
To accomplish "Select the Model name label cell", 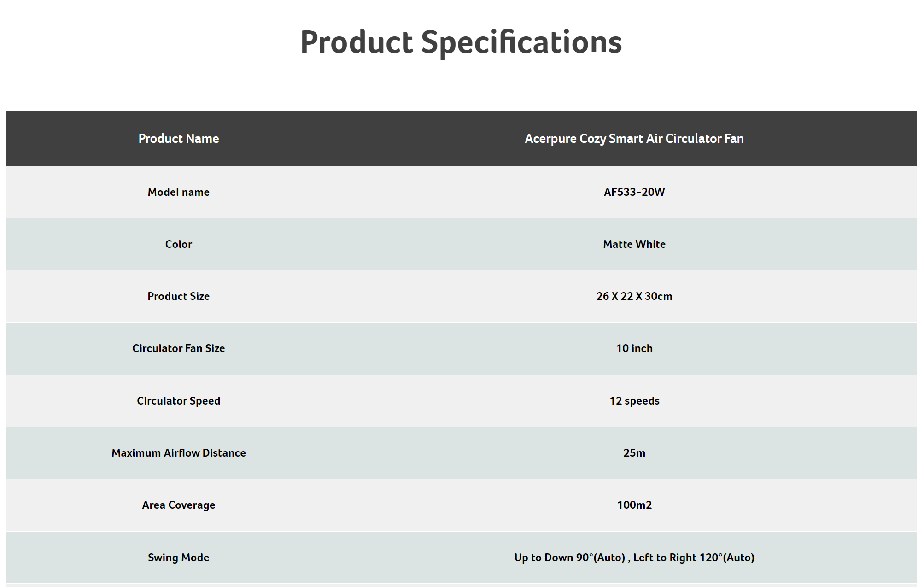I will pyautogui.click(x=179, y=192).
